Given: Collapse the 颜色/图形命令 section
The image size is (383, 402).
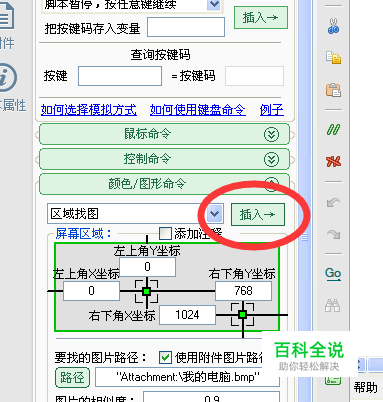Looking at the screenshot, I should coord(164,184).
